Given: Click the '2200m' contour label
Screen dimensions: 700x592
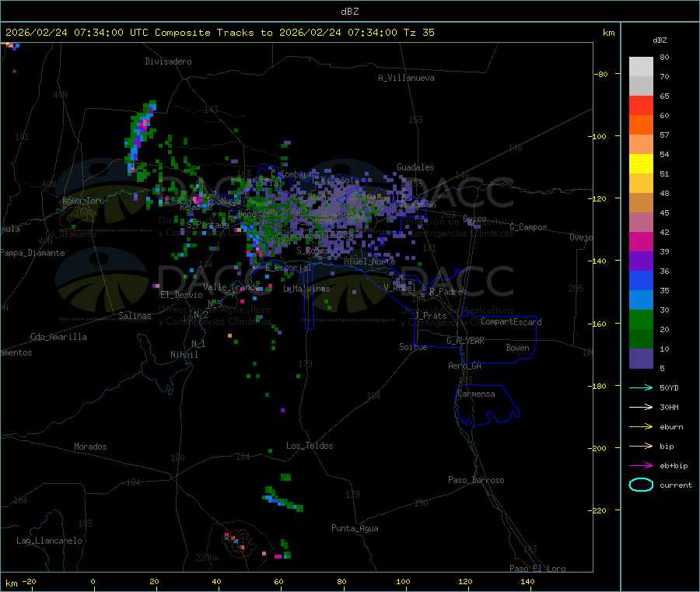Looking at the screenshot, I should coord(207,558).
